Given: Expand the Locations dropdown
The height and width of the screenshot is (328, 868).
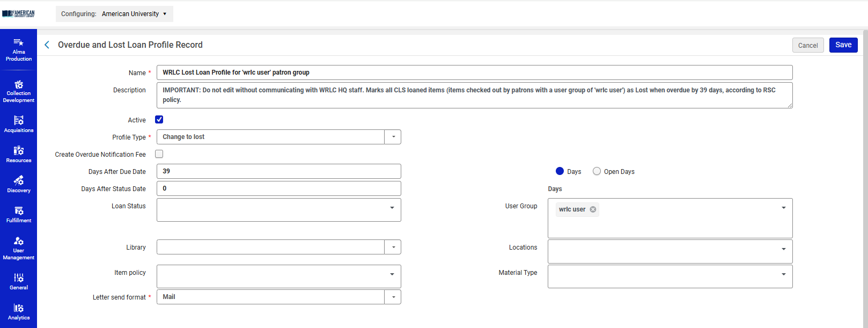Looking at the screenshot, I should coord(784,249).
